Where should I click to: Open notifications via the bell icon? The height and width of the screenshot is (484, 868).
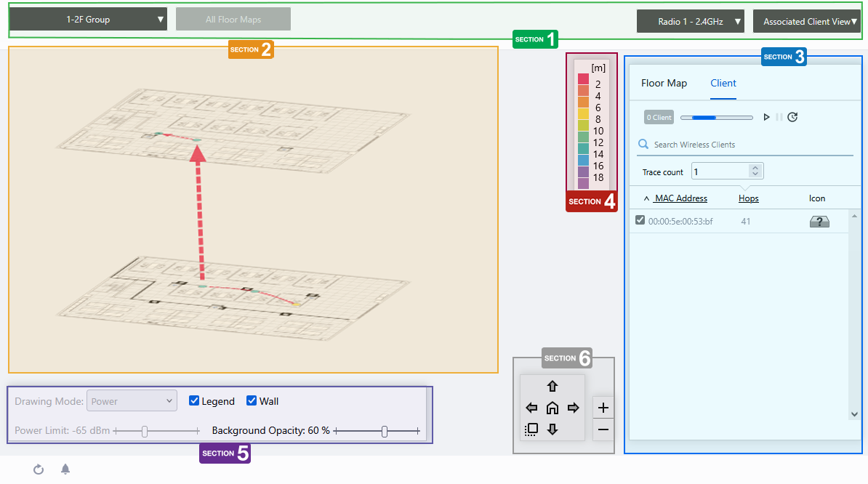(65, 469)
